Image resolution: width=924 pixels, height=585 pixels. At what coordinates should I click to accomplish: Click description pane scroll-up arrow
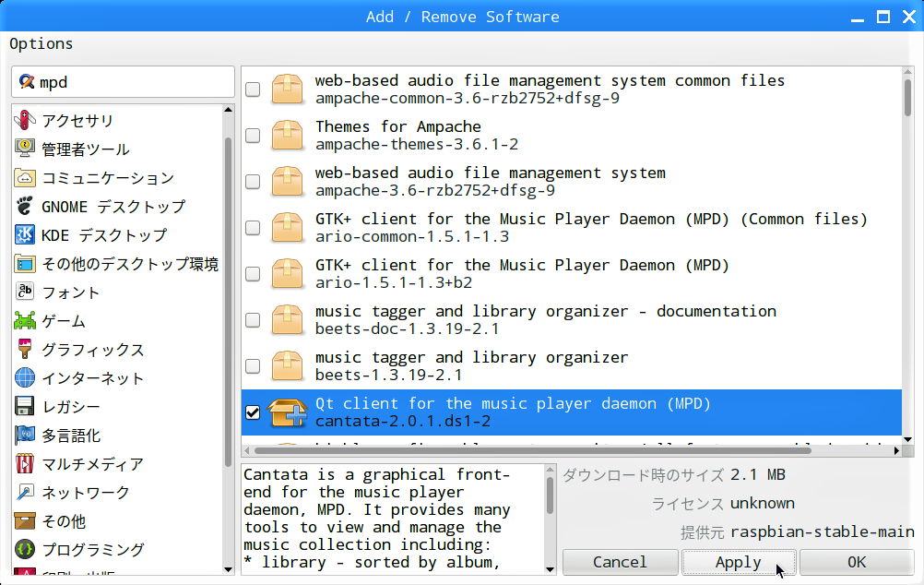tap(550, 470)
